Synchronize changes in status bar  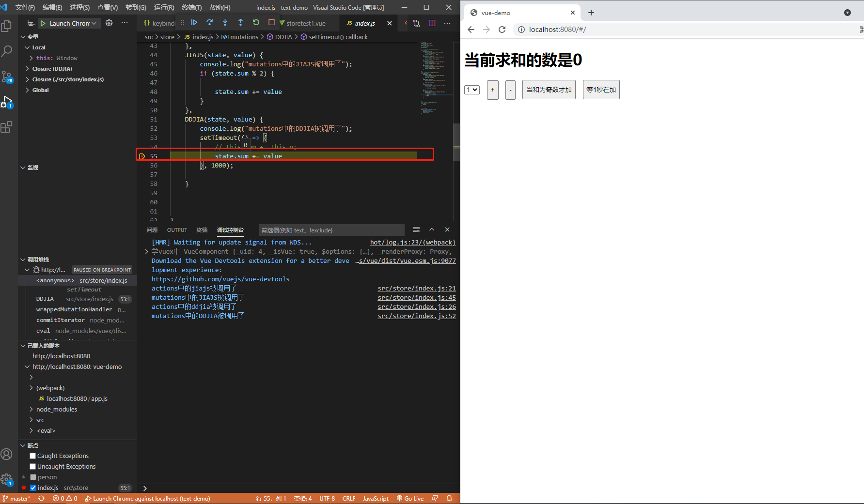(x=42, y=498)
